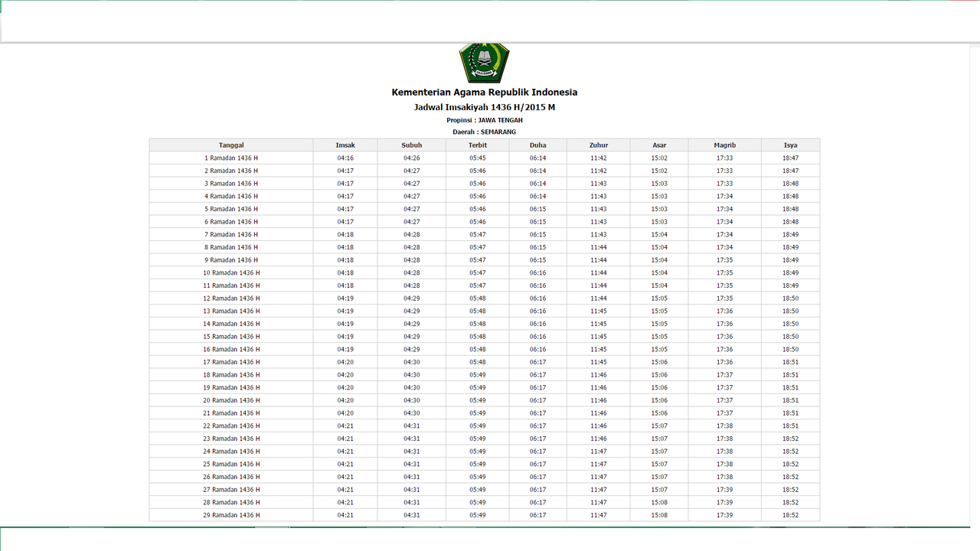Click Asar time 15:08 for 28 Ramadan
Screen dimensions: 980x551
(659, 503)
